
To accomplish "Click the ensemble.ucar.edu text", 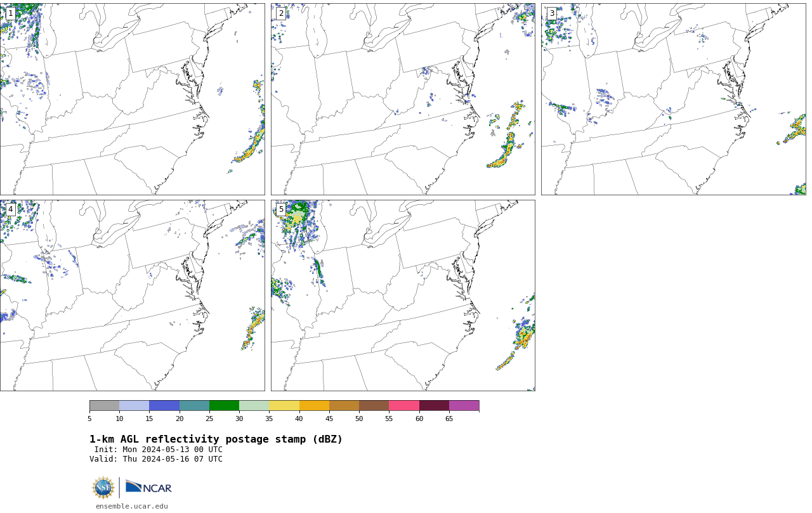I will point(132,506).
